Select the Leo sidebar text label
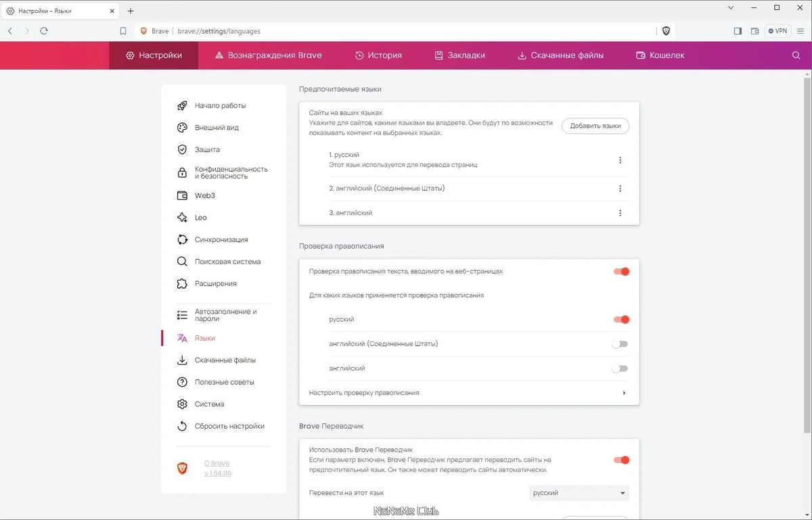 point(201,218)
